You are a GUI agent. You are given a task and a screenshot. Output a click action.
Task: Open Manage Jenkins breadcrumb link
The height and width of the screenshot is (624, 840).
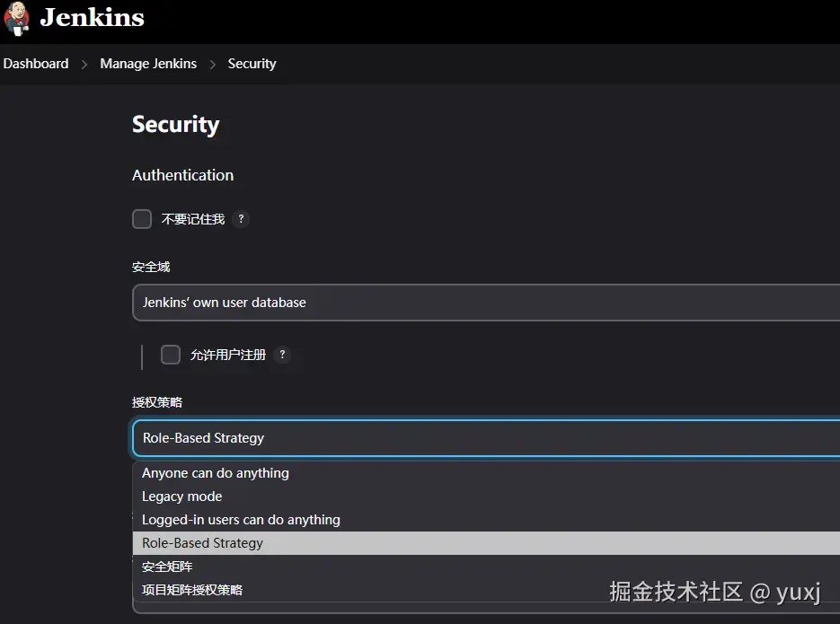click(x=148, y=64)
